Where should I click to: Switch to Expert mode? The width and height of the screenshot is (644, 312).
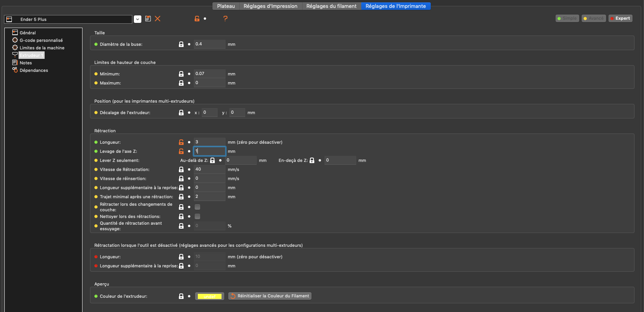coord(620,19)
